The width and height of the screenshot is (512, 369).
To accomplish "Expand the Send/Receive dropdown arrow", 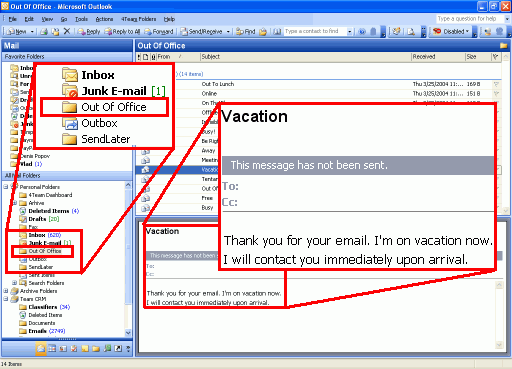I will (x=228, y=32).
